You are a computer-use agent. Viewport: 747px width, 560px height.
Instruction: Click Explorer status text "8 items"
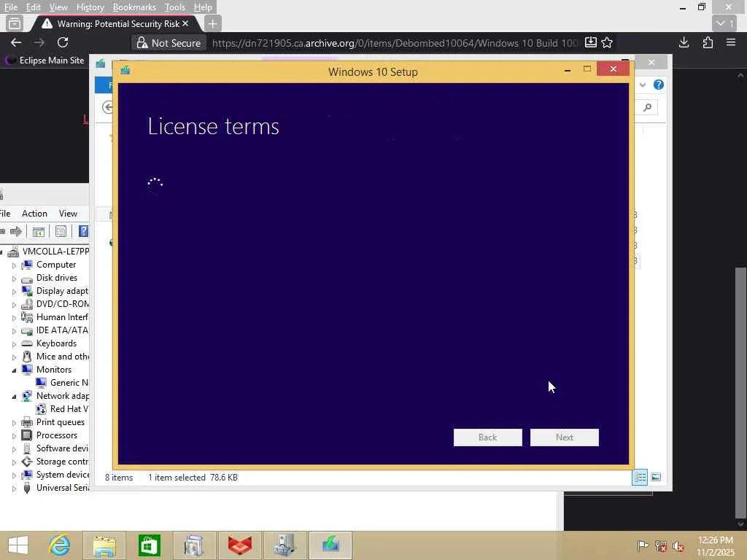click(119, 478)
